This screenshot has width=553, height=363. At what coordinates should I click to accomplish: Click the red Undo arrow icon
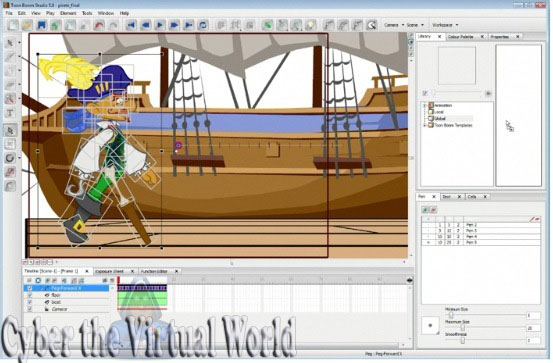tap(99, 25)
